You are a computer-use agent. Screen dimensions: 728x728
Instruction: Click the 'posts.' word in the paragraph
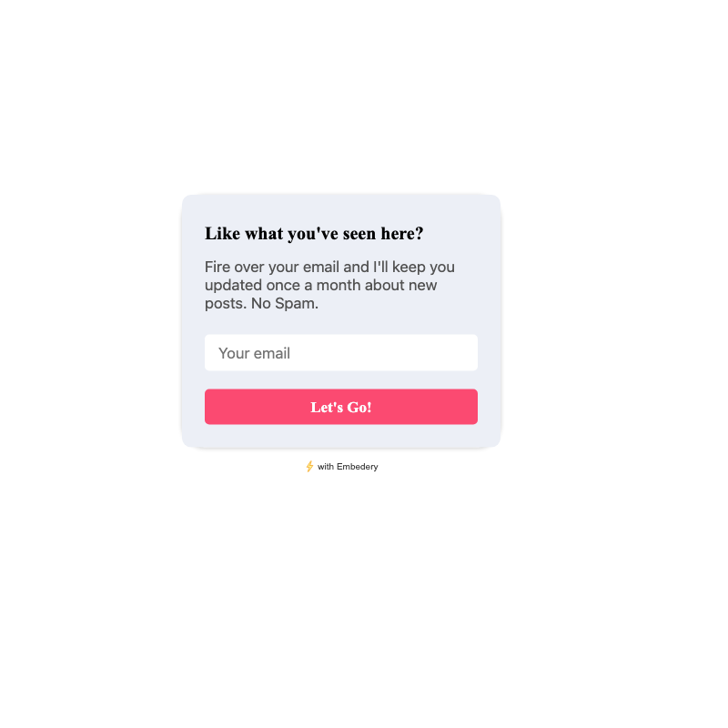click(x=226, y=304)
